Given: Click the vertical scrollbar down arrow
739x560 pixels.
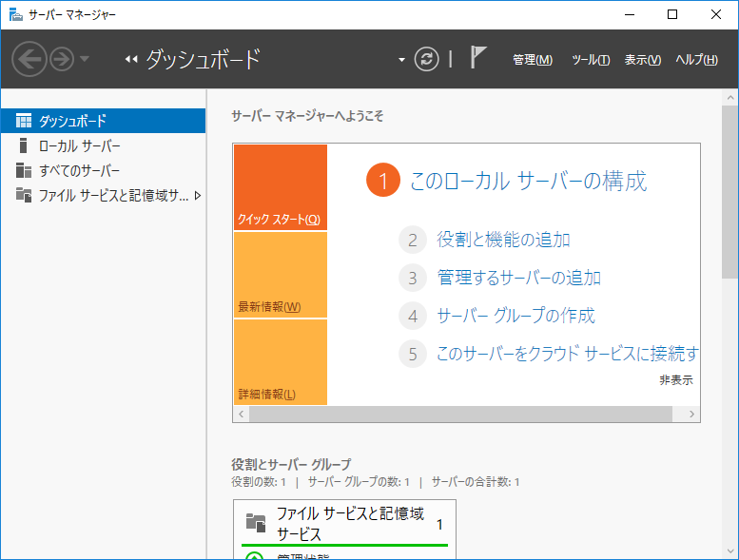Looking at the screenshot, I should tap(730, 550).
